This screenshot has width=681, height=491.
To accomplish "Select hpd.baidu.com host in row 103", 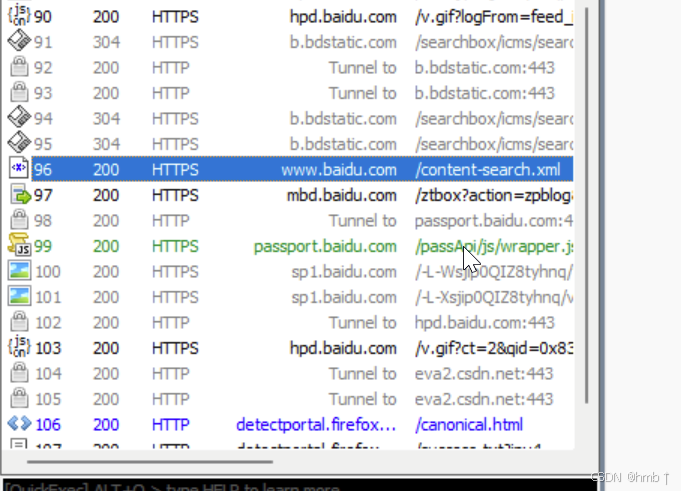I will point(343,348).
